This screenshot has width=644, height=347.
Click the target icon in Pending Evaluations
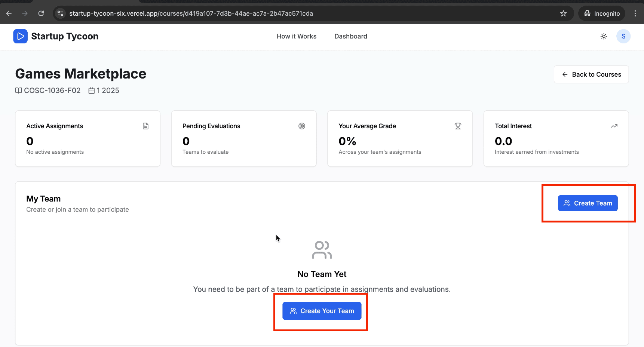point(302,126)
